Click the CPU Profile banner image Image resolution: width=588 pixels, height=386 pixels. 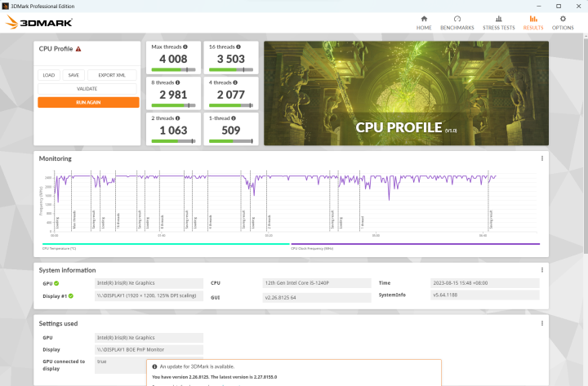click(x=406, y=93)
